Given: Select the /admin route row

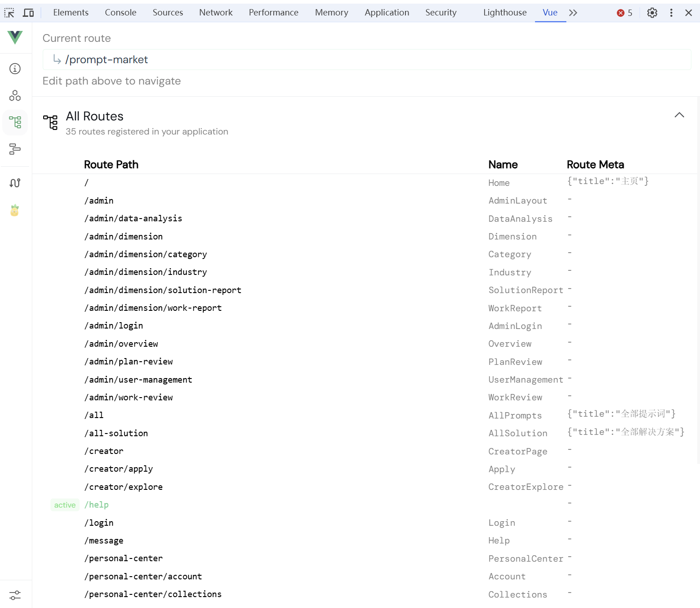Looking at the screenshot, I should 99,201.
